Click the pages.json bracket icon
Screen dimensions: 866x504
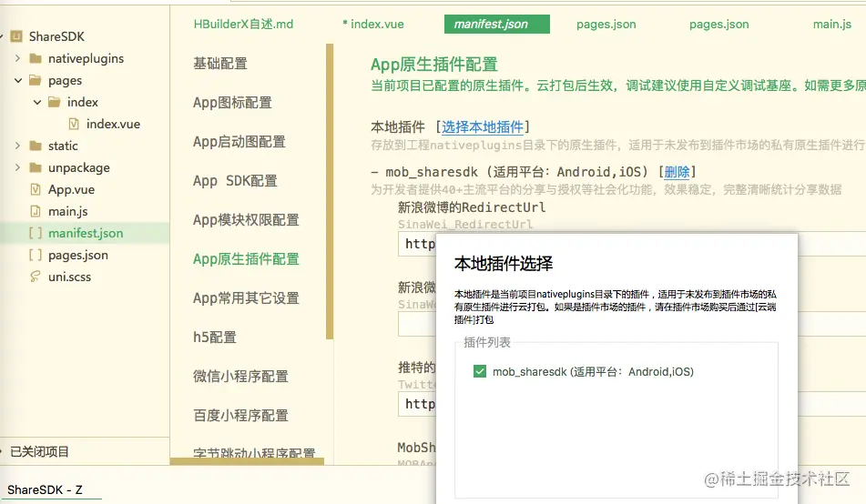point(36,255)
